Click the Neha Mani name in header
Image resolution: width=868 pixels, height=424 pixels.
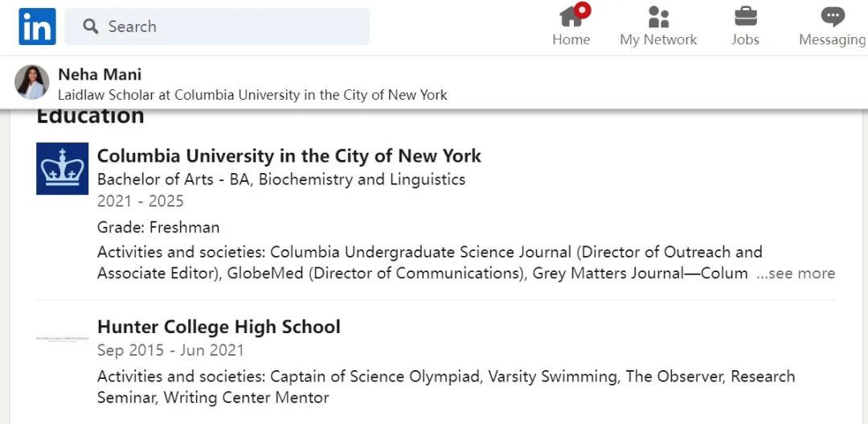[100, 75]
